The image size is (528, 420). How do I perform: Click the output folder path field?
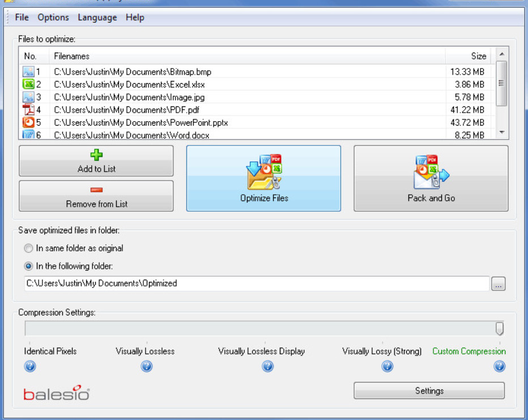coord(257,284)
